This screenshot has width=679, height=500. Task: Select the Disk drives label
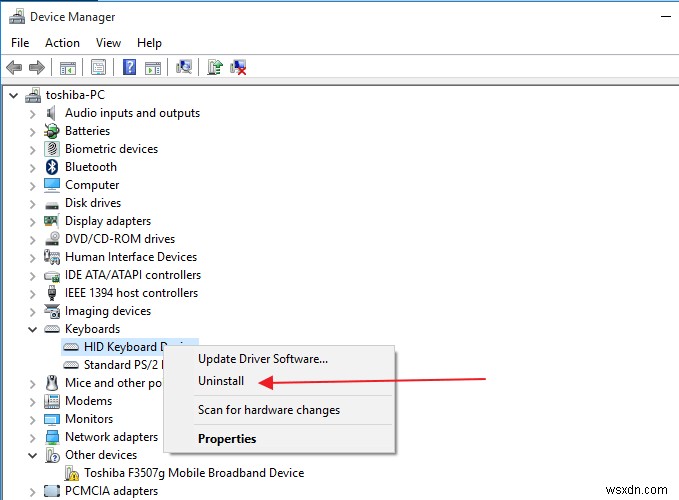pos(93,203)
